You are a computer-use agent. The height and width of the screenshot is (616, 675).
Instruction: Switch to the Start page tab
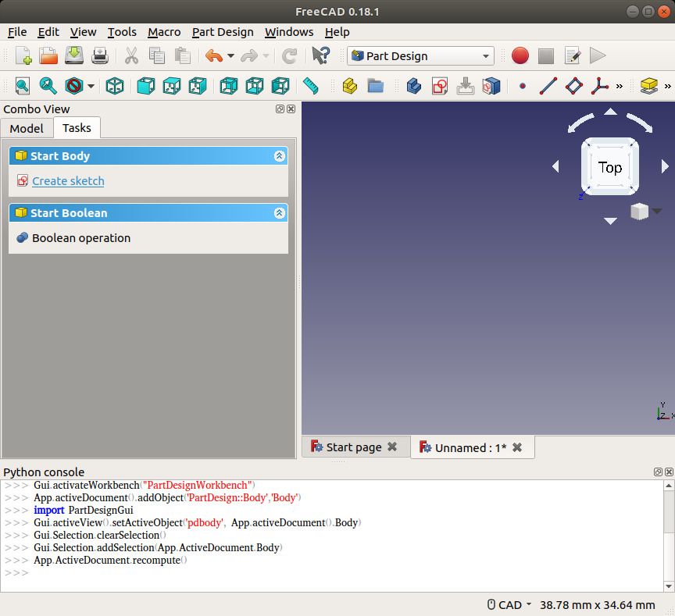pyautogui.click(x=354, y=447)
